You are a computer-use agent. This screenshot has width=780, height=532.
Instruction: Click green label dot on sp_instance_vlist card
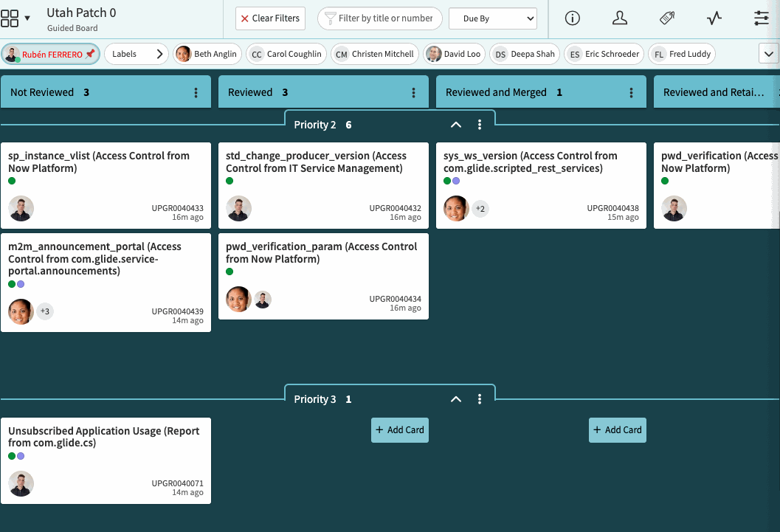[12, 181]
